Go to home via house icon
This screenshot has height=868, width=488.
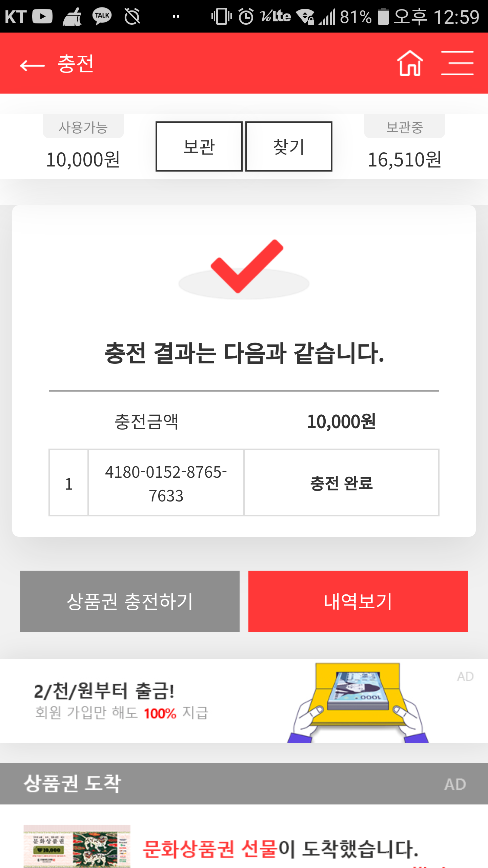[x=410, y=63]
